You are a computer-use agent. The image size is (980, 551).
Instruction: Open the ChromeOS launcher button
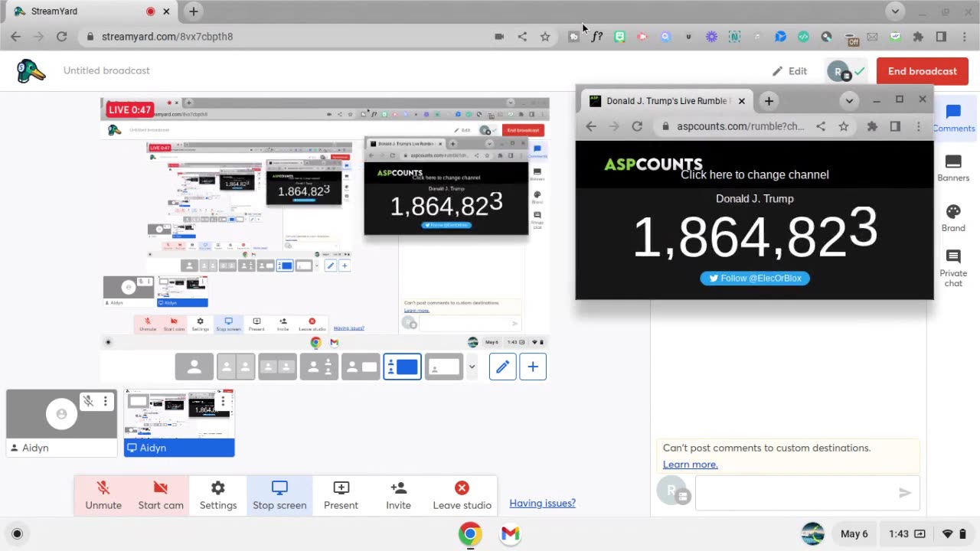point(18,534)
